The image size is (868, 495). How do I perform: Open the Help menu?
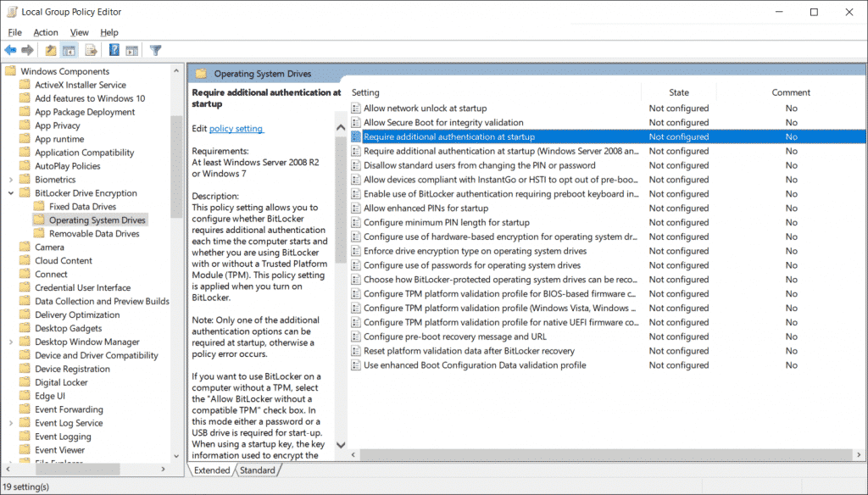pyautogui.click(x=109, y=32)
